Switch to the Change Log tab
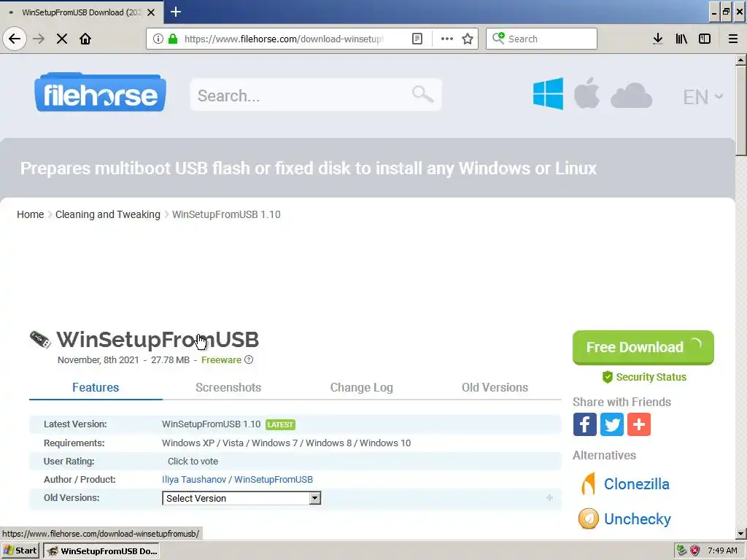The width and height of the screenshot is (747, 560). point(362,387)
